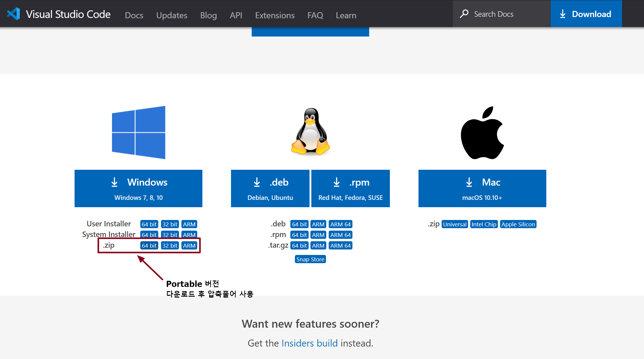
Task: Open the Snap Store link
Action: pyautogui.click(x=310, y=259)
